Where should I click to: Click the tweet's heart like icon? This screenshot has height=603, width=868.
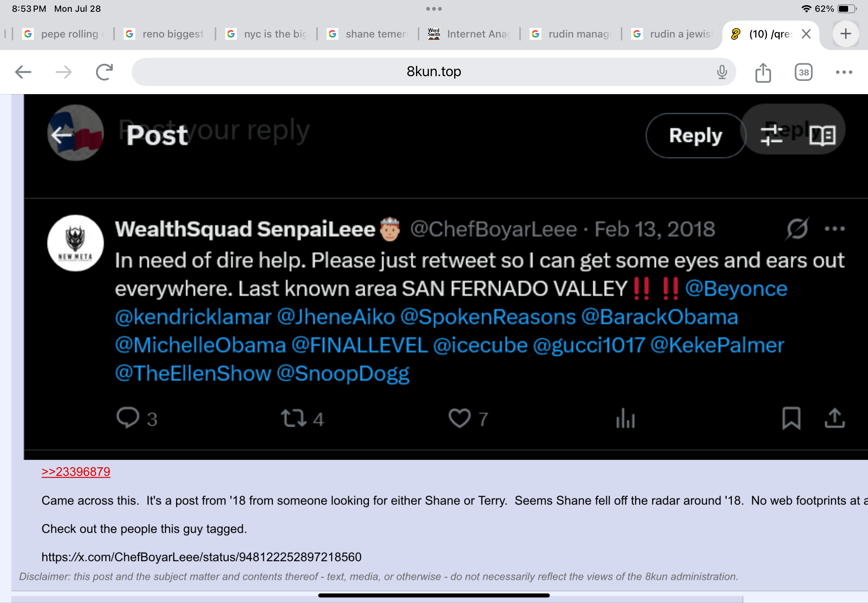click(459, 418)
